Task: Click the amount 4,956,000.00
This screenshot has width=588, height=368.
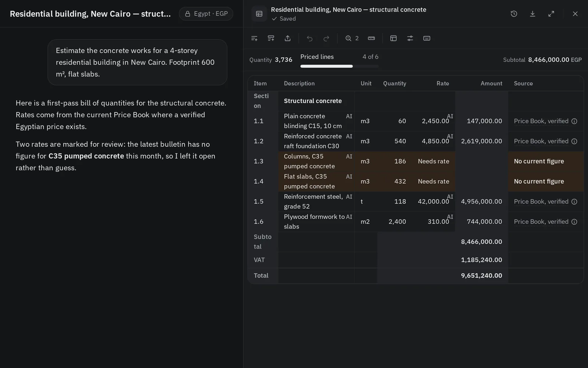Action: (481, 202)
